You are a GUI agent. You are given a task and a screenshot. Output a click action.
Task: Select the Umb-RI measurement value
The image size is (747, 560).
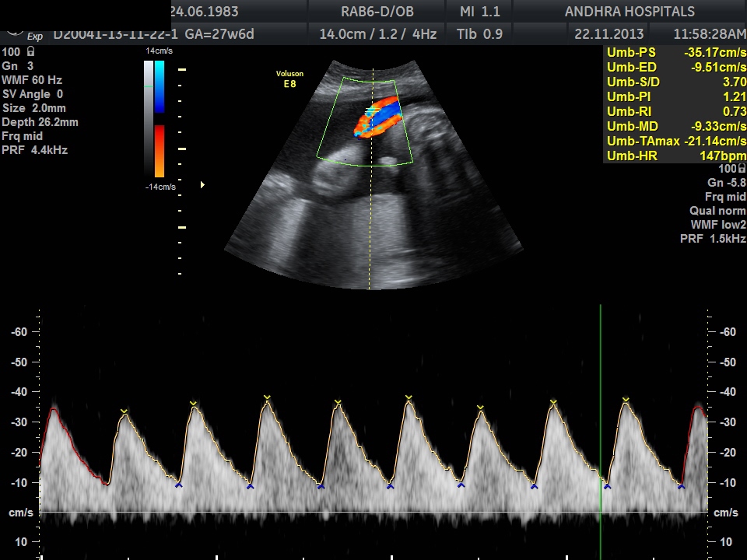tap(734, 112)
